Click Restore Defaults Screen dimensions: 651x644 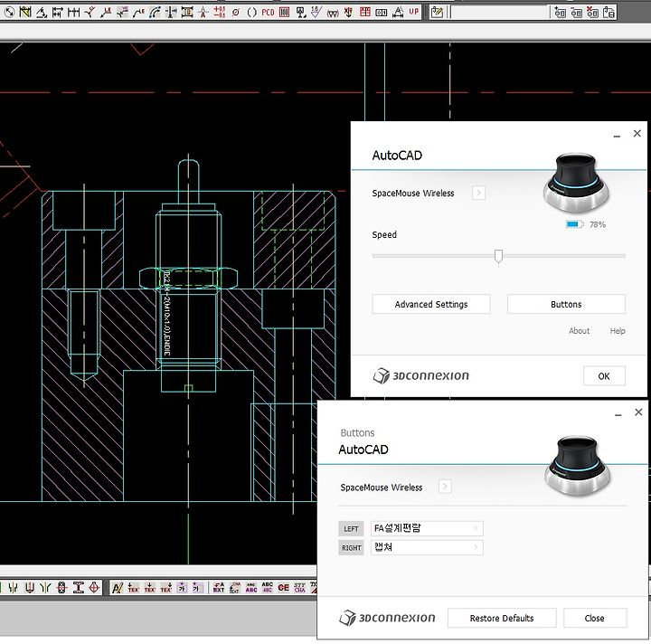[x=502, y=618]
